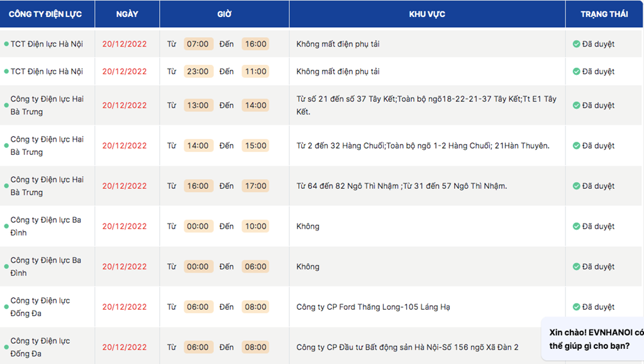Select the 07:00 start time pill

[198, 44]
